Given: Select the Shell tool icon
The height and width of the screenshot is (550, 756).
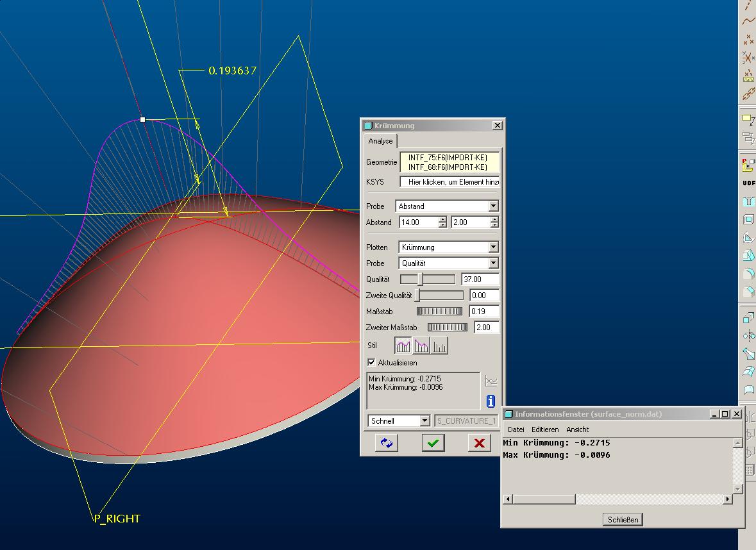Looking at the screenshot, I should click(748, 220).
